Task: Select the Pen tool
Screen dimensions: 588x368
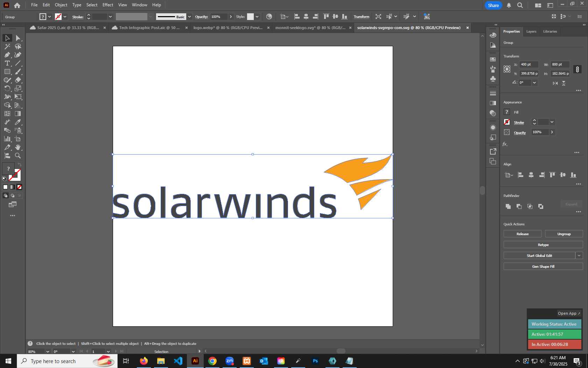Action: (7, 55)
